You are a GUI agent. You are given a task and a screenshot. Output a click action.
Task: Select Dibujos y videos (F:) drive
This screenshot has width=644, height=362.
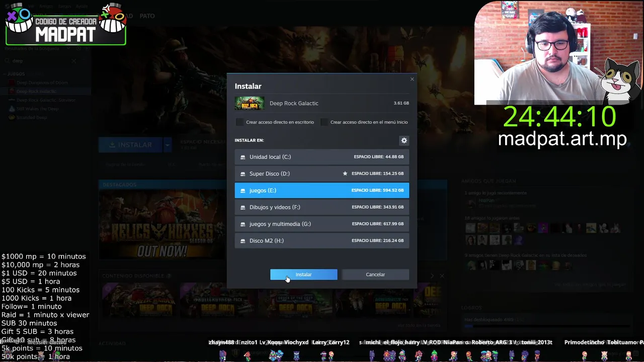tap(322, 207)
